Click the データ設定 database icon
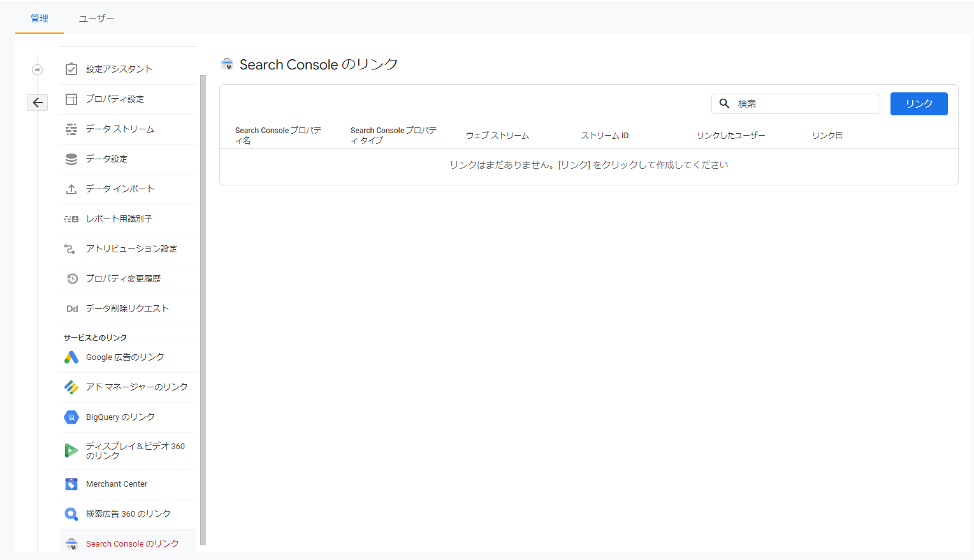Viewport: 974px width, 560px height. 71,159
